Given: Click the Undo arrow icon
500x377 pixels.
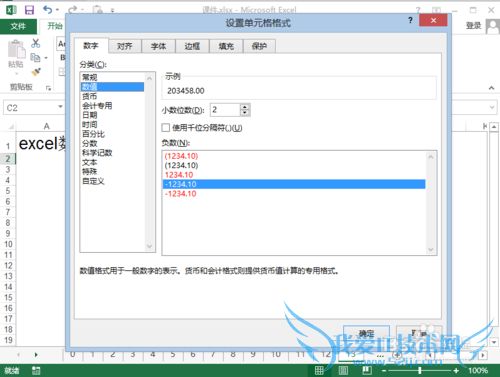Looking at the screenshot, I should [x=47, y=10].
